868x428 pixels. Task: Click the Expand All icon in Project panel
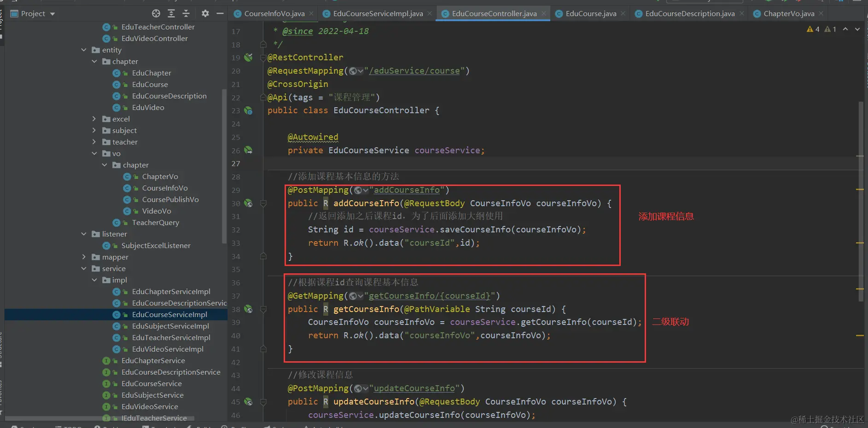click(x=171, y=13)
